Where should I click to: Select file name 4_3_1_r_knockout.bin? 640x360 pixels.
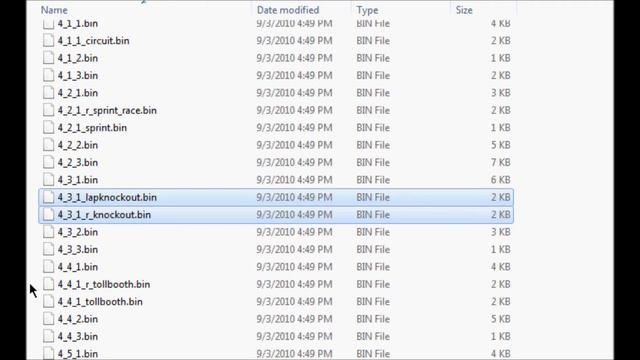104,215
